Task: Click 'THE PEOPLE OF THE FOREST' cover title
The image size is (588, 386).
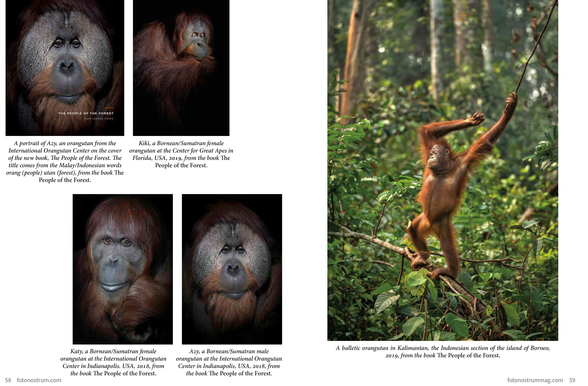Action: (x=86, y=113)
